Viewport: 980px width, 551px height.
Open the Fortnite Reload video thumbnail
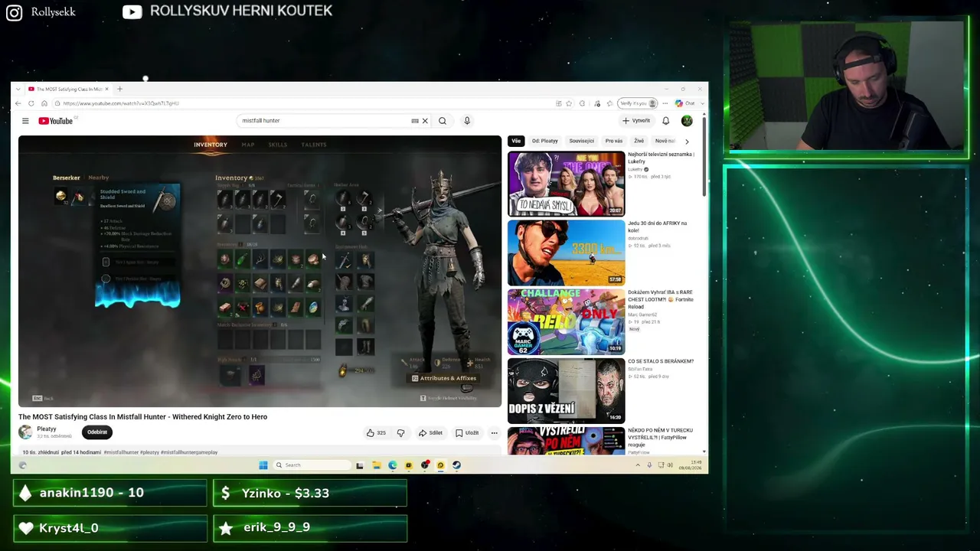566,321
